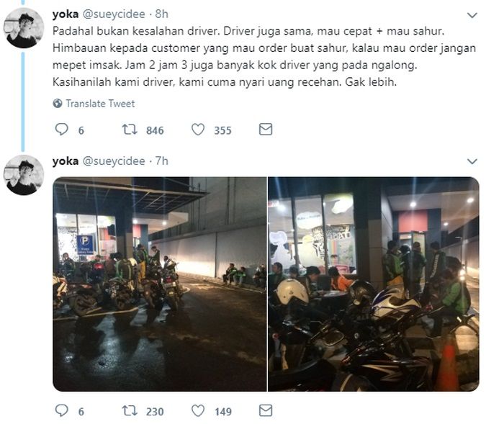Like the tweet with 355 likes
This screenshot has width=504, height=424.
click(198, 130)
